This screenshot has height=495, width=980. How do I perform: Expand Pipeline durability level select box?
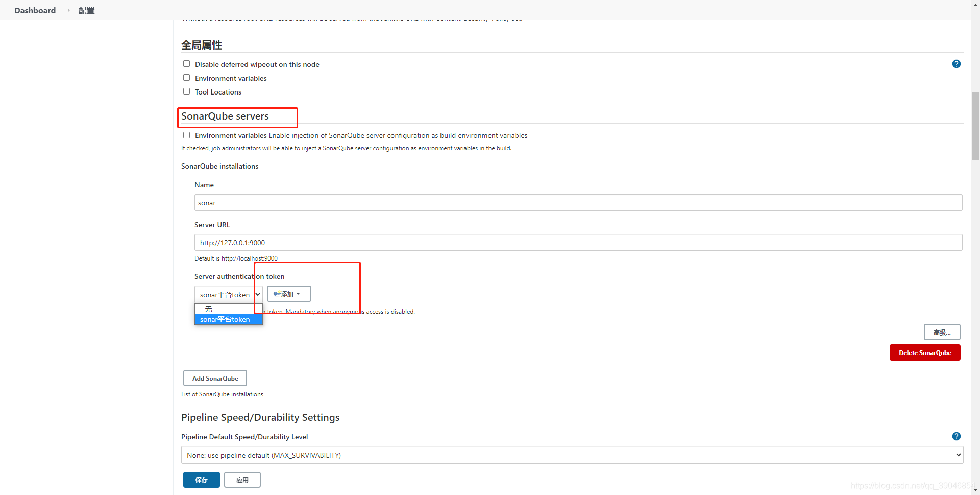(572, 455)
